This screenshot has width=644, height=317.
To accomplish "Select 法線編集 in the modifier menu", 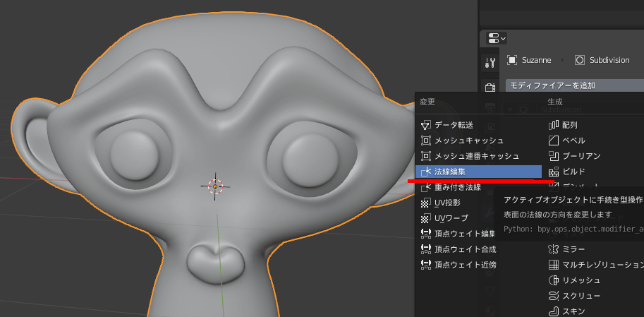I will click(x=479, y=172).
